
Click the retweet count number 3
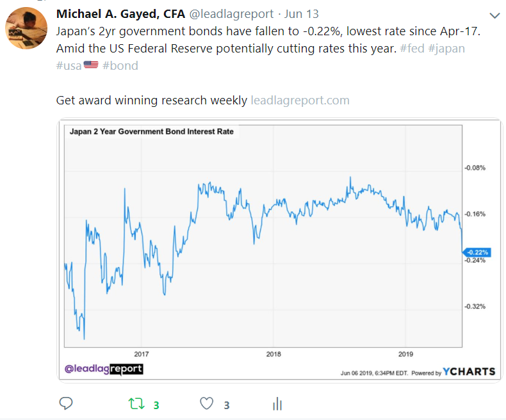[x=156, y=405]
